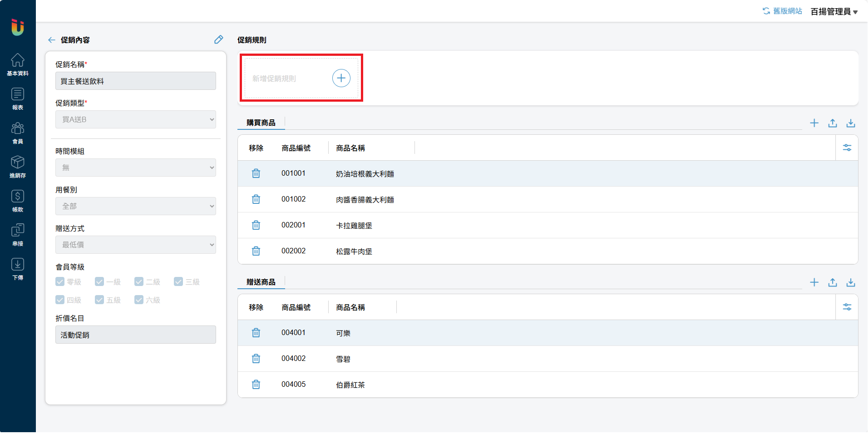Delete row 001001 奶油培根義大利麵 with trash icon
The height and width of the screenshot is (434, 868).
[x=256, y=173]
